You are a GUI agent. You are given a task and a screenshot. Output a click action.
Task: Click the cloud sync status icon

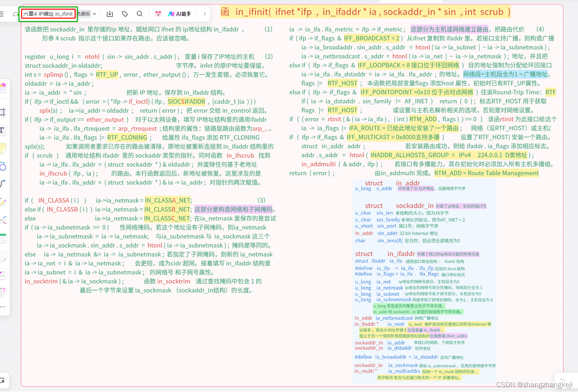pos(15,14)
